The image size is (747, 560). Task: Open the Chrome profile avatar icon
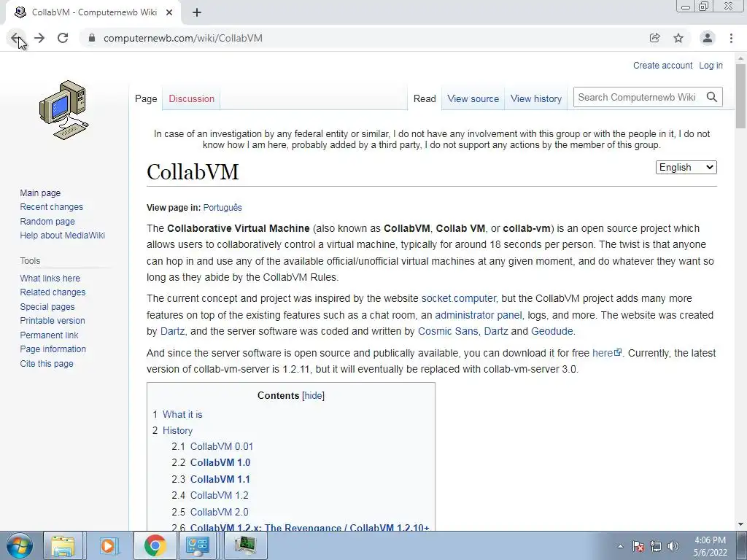(x=708, y=38)
